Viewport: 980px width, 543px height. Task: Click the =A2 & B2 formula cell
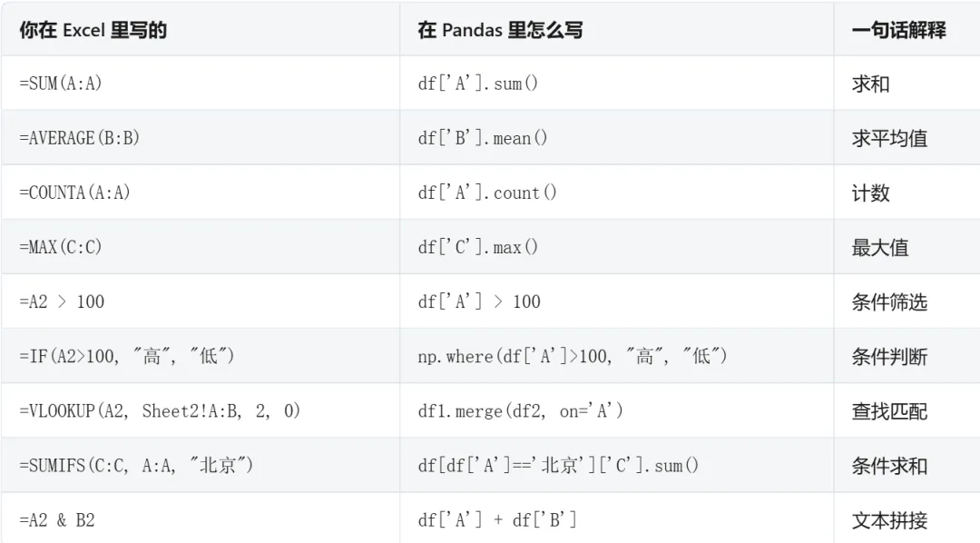[57, 520]
